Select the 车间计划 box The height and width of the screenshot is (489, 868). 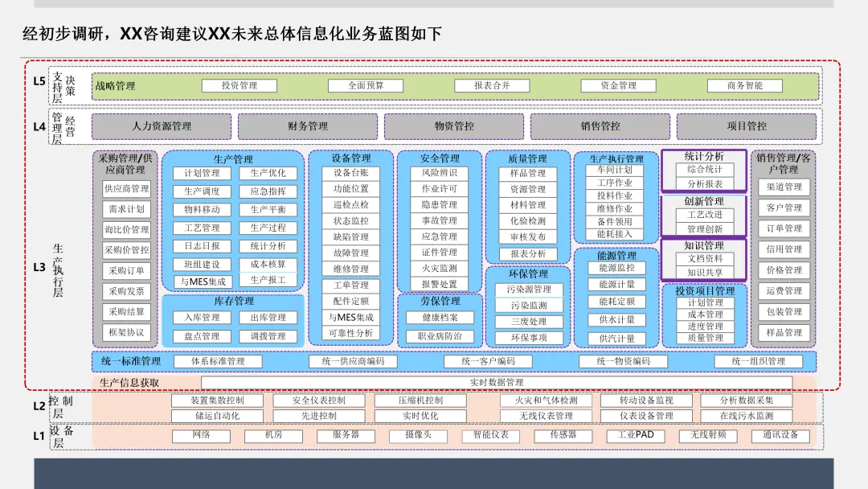coord(615,170)
